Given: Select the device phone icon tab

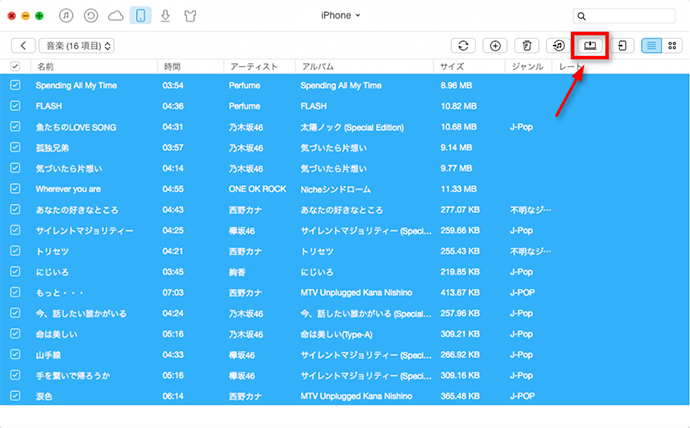Looking at the screenshot, I should coord(140,16).
